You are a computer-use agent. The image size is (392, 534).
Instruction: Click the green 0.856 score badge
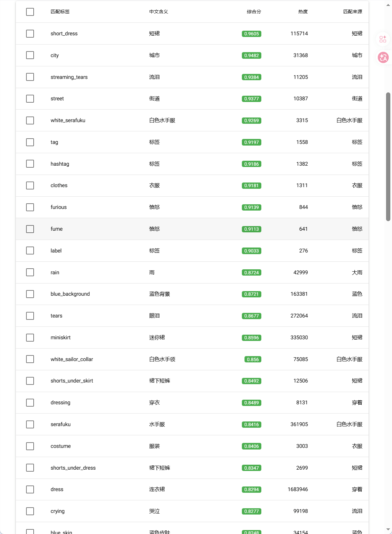[x=253, y=359]
